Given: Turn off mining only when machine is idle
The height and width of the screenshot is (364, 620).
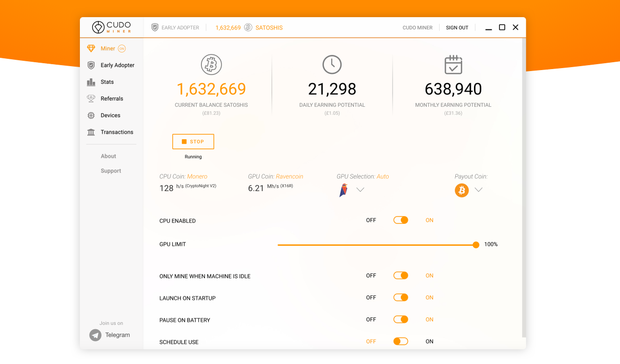Looking at the screenshot, I should coord(400,275).
